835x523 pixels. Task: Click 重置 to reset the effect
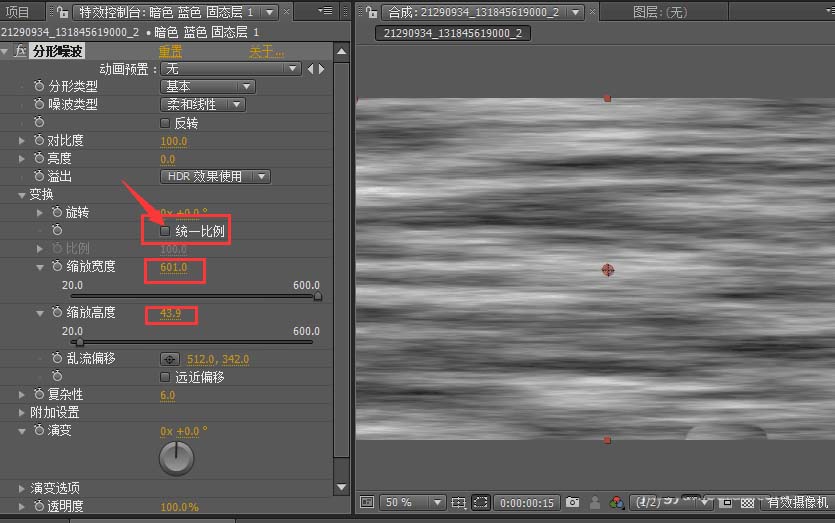coord(170,52)
